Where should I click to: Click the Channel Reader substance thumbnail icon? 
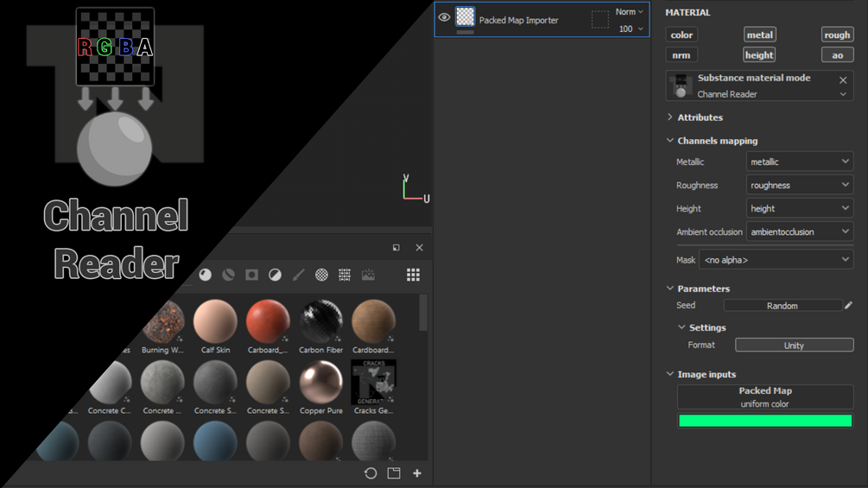point(681,86)
